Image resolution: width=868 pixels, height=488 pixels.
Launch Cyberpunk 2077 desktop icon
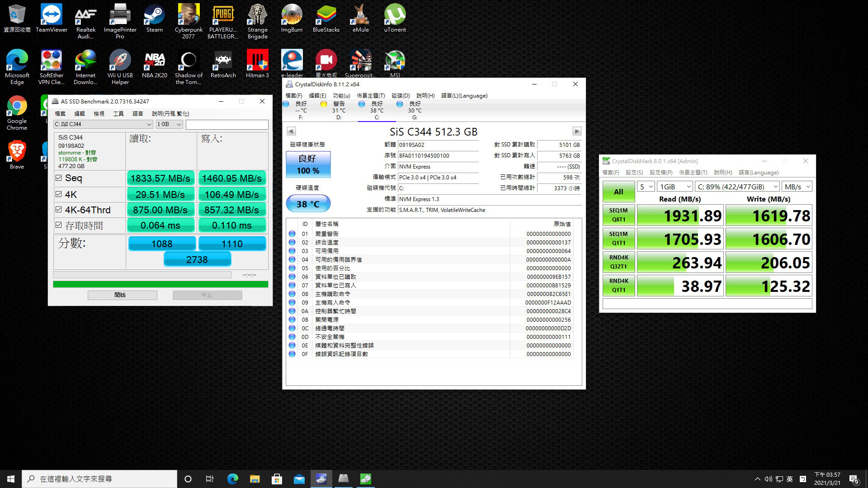pyautogui.click(x=189, y=21)
